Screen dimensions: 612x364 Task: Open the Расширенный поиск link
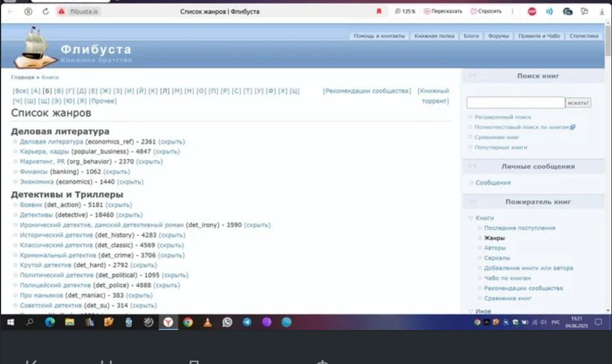point(503,117)
